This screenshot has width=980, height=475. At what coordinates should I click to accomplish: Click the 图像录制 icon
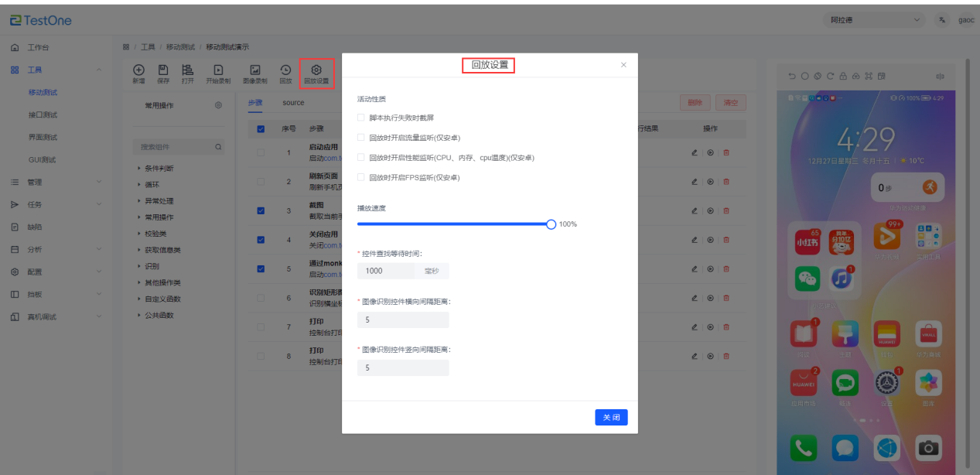coord(254,70)
